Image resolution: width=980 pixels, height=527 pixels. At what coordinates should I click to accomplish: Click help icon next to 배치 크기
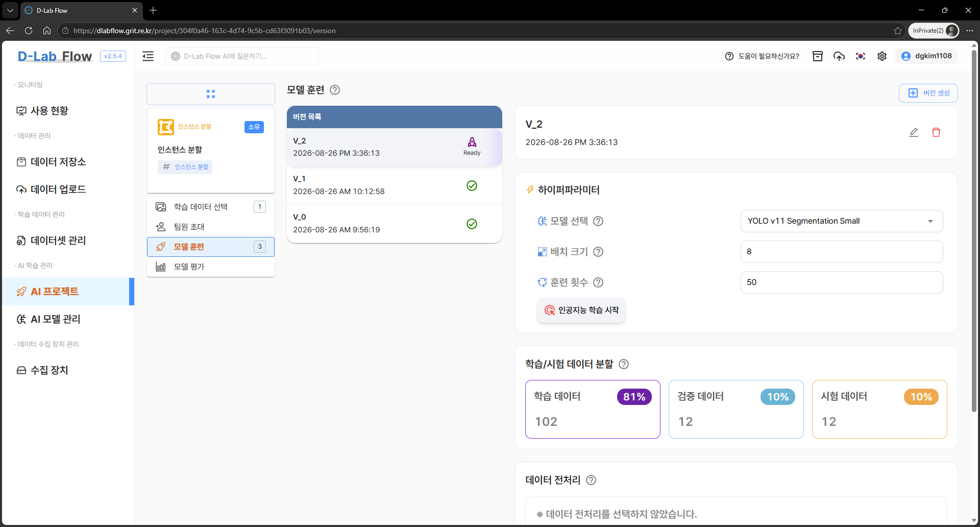[x=598, y=252]
